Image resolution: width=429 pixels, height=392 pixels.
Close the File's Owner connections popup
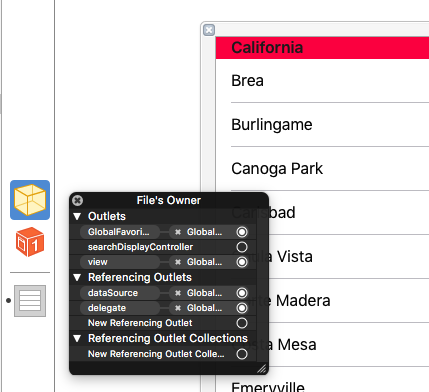pos(78,200)
